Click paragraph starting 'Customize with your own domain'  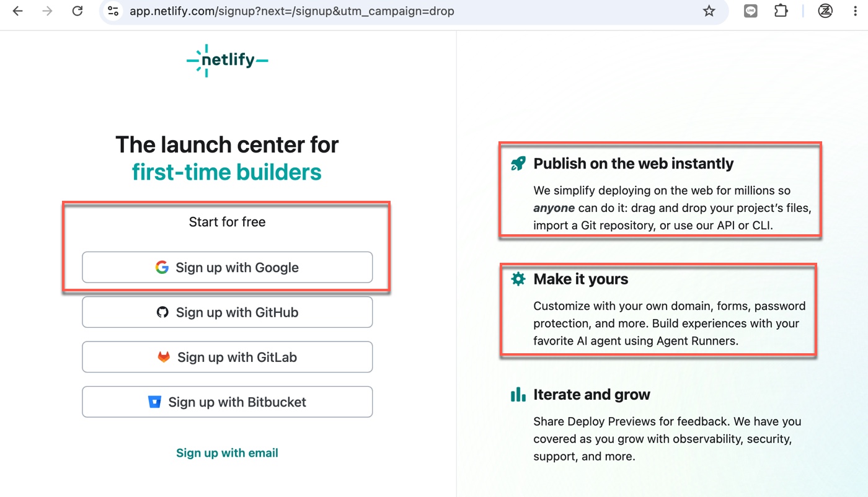coord(670,323)
